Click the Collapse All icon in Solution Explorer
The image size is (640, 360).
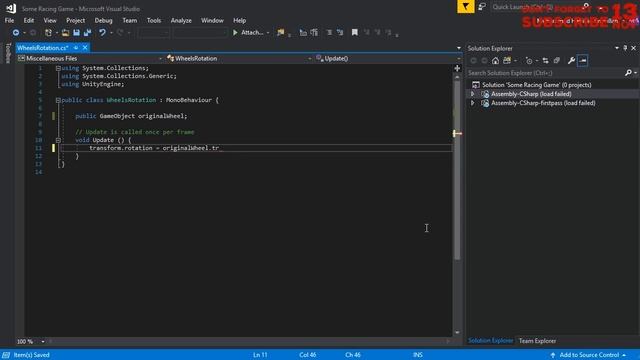[x=557, y=61]
